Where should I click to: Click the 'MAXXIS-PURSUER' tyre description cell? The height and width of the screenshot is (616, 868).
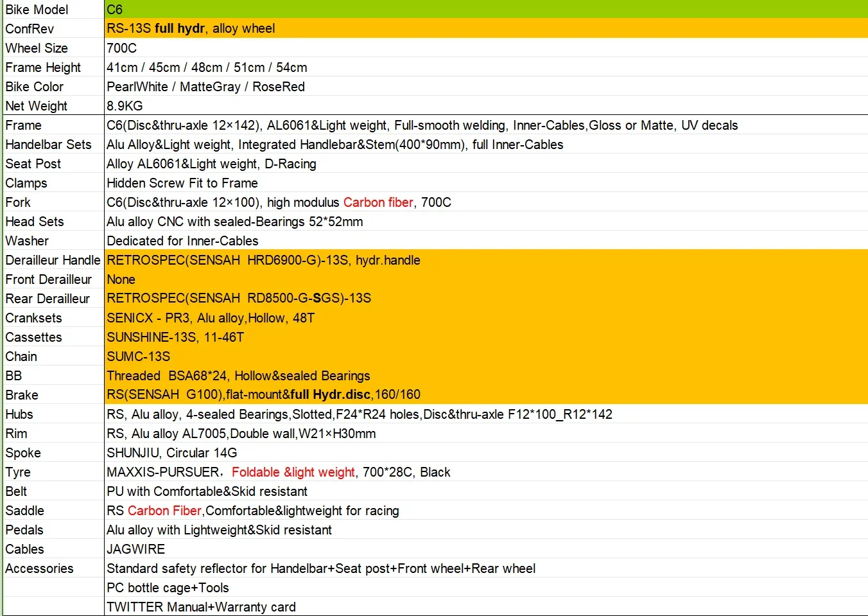click(486, 471)
